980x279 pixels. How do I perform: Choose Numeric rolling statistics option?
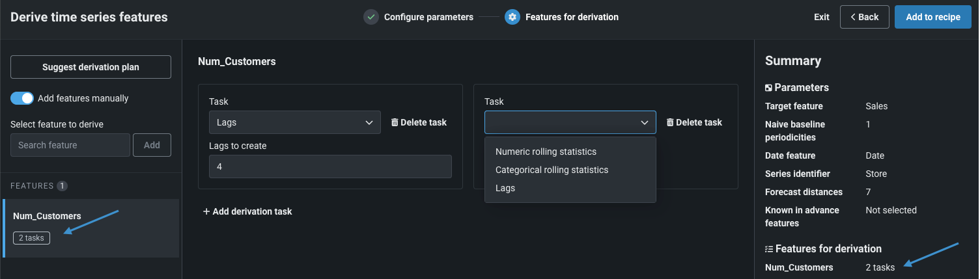(546, 152)
